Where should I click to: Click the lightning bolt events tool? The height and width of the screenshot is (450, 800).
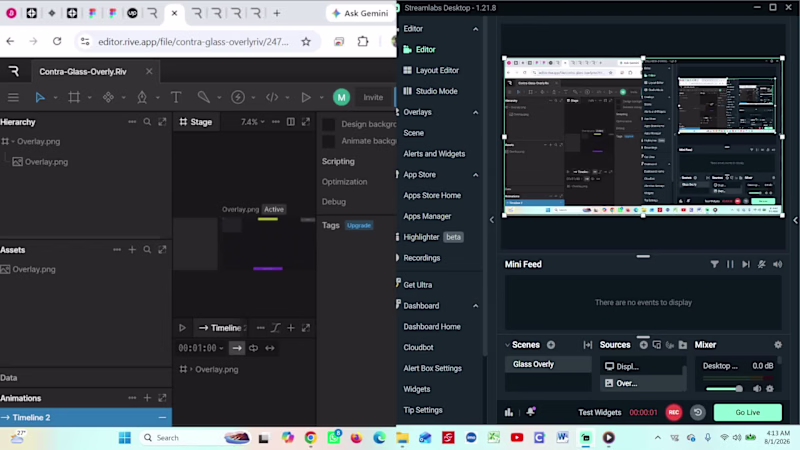point(238,97)
